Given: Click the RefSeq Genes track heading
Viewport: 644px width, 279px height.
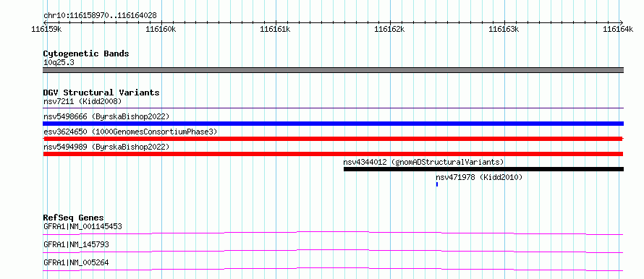Looking at the screenshot, I should click(x=74, y=218).
